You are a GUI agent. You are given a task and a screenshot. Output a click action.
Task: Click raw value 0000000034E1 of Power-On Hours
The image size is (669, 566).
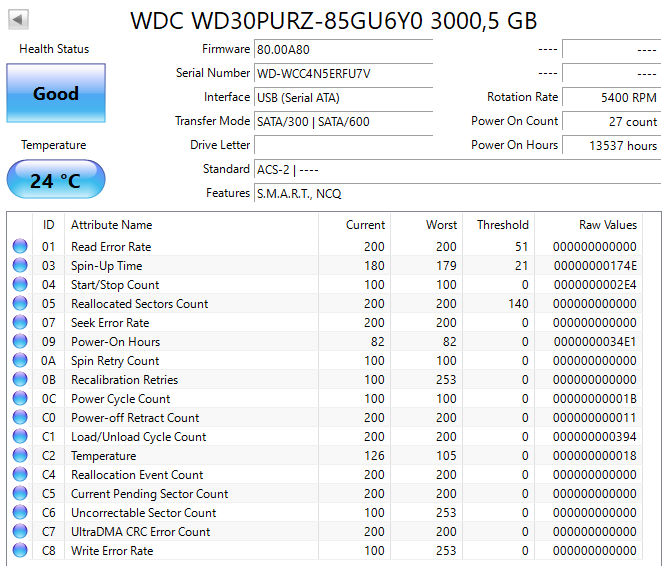click(x=595, y=342)
